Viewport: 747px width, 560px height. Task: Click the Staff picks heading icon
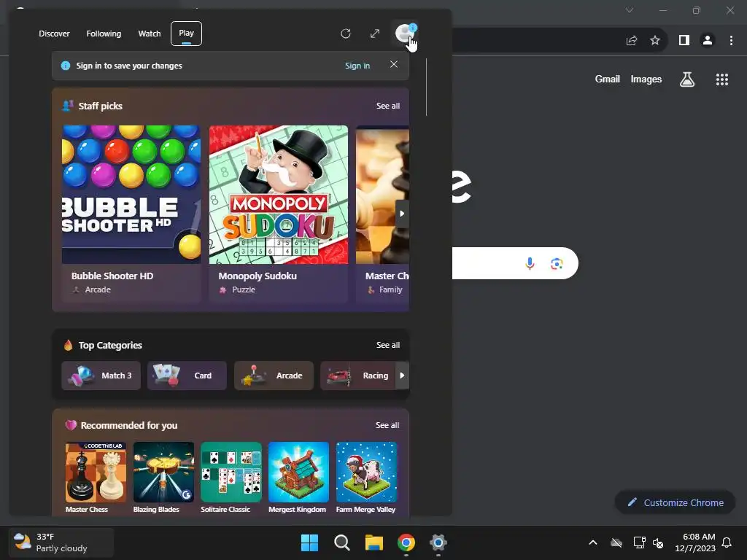click(x=68, y=105)
